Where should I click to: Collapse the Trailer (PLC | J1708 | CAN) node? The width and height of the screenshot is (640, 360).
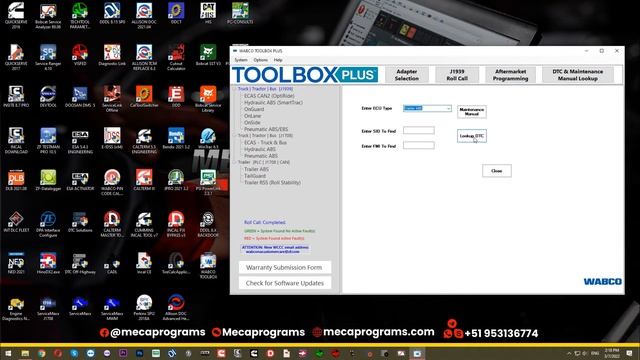pos(235,162)
